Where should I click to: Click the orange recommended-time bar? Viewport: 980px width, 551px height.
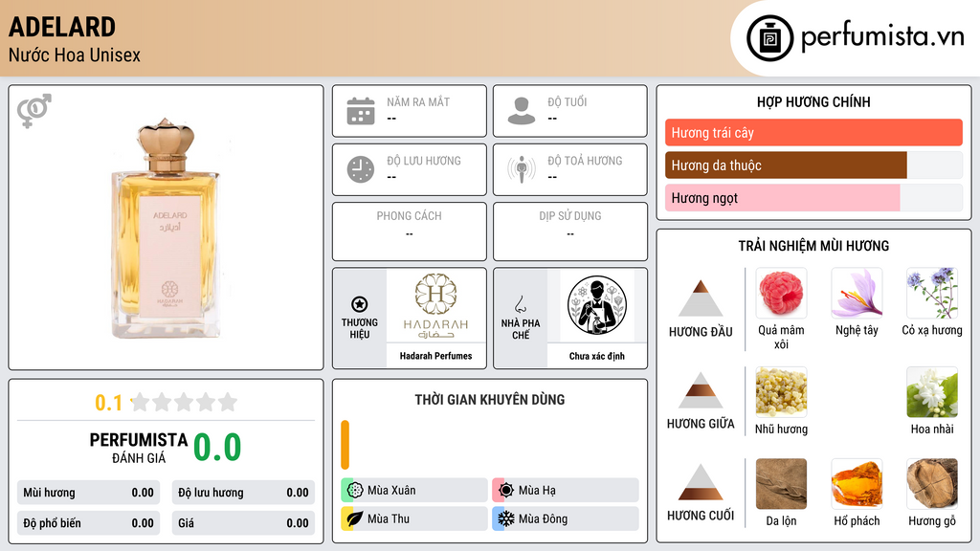[345, 445]
